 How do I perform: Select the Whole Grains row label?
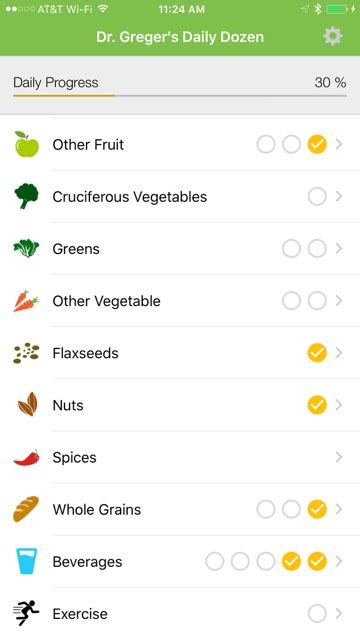coord(97,509)
